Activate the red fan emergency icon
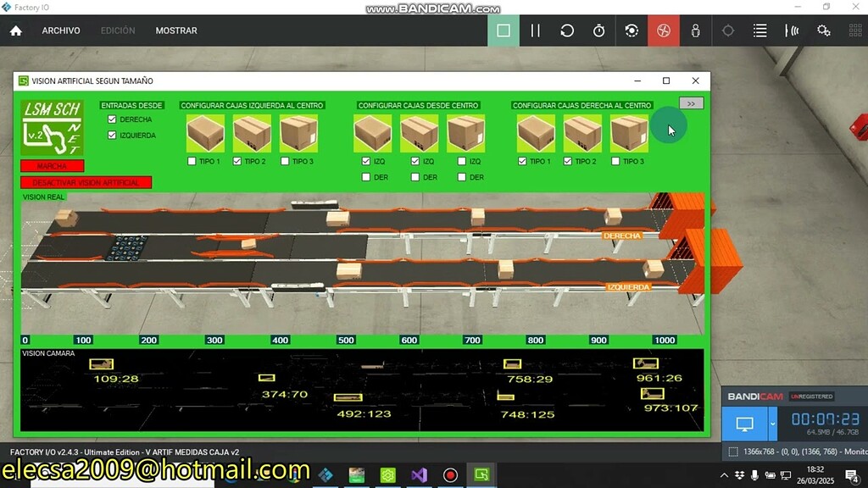The width and height of the screenshot is (868, 488). click(x=663, y=30)
